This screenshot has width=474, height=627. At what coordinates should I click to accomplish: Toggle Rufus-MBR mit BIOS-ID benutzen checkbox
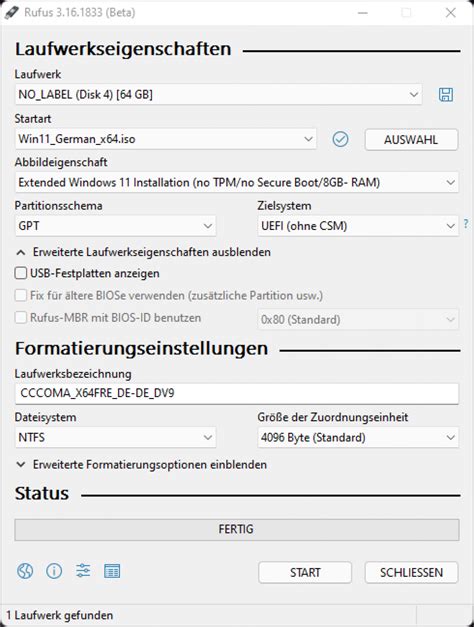(20, 318)
